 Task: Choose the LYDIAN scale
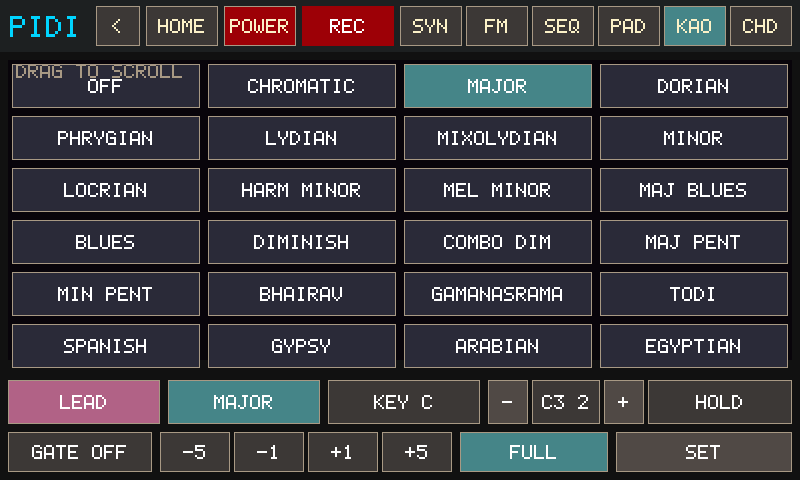pos(302,138)
